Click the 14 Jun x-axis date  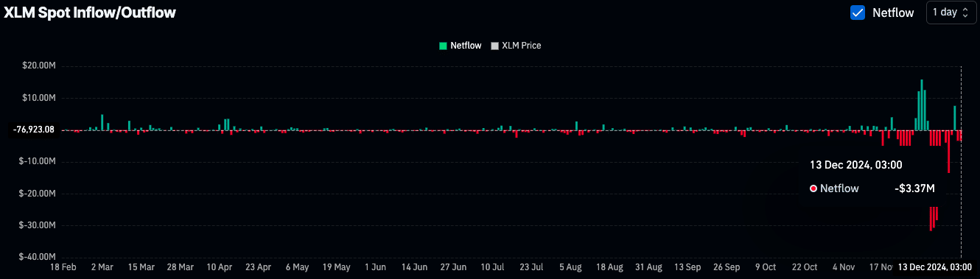point(414,266)
